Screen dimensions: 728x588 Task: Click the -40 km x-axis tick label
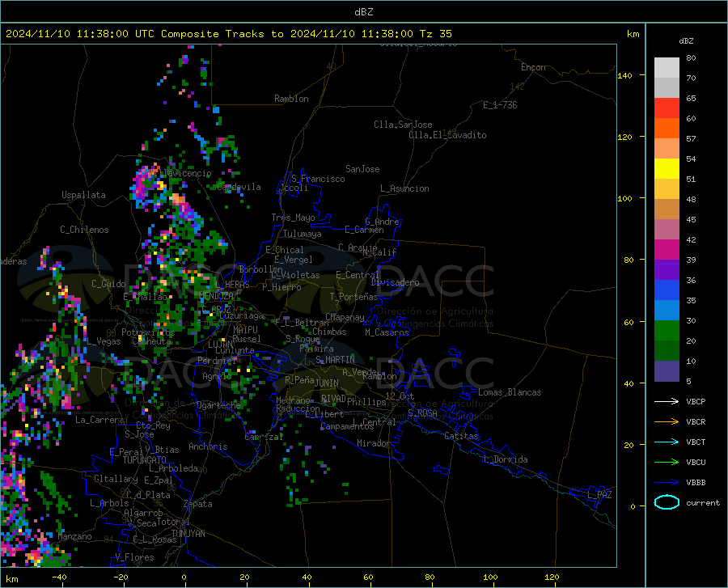point(59,577)
